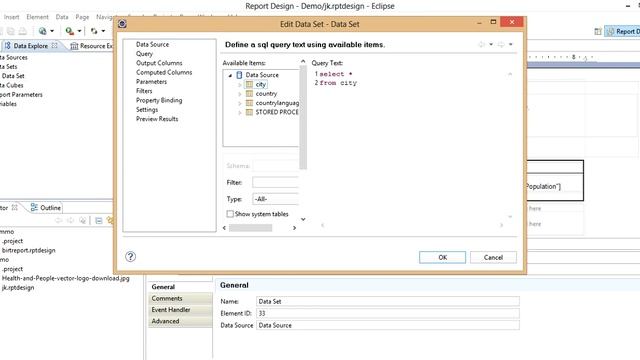The width and height of the screenshot is (640, 360).
Task: Open the Type -All- dropdown
Action: [276, 199]
